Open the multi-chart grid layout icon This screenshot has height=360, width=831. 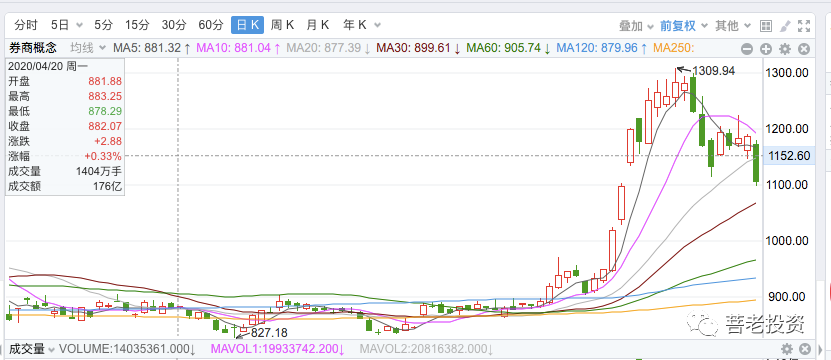point(765,25)
